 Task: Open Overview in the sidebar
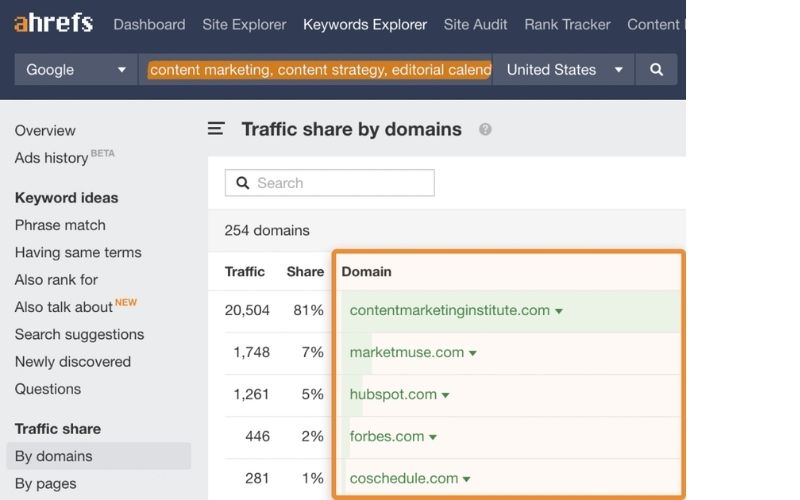point(45,131)
